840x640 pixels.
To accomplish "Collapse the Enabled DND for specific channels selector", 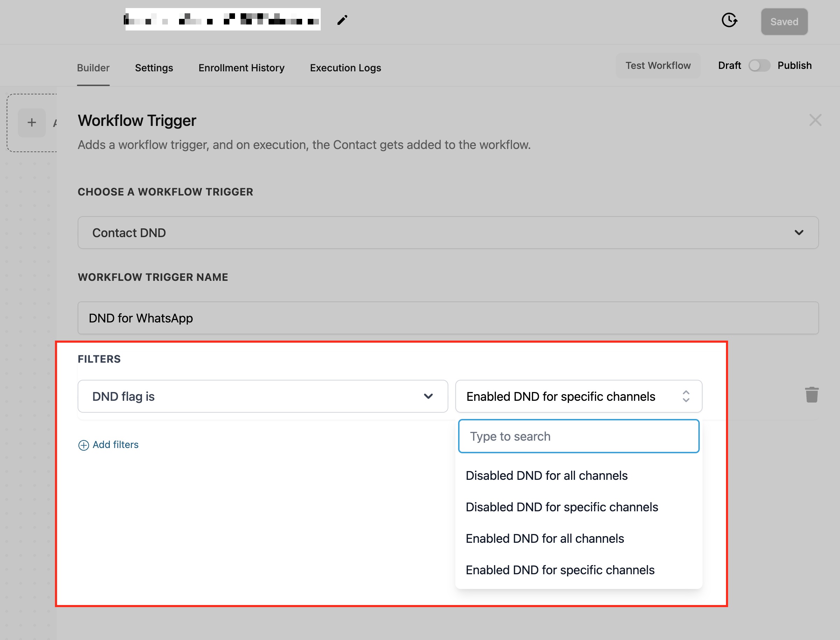I will coord(578,396).
